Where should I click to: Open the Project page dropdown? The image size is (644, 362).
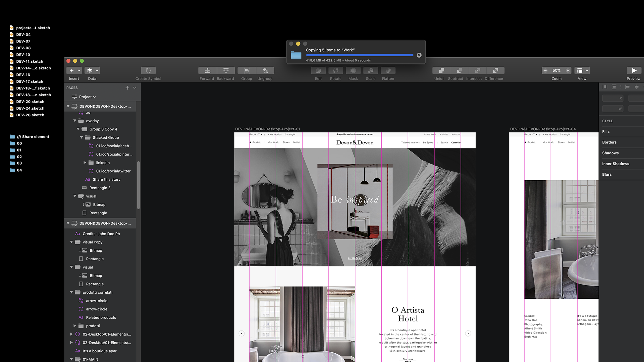tap(87, 97)
